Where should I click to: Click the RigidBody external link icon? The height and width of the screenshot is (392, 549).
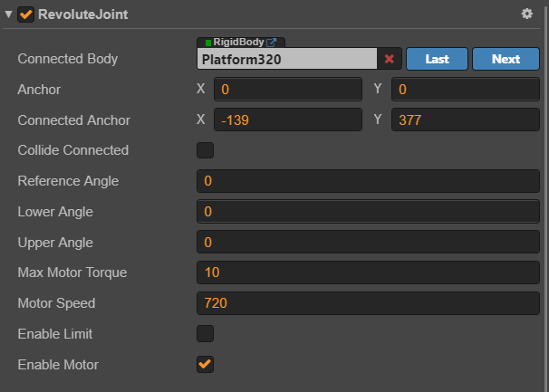tap(271, 42)
